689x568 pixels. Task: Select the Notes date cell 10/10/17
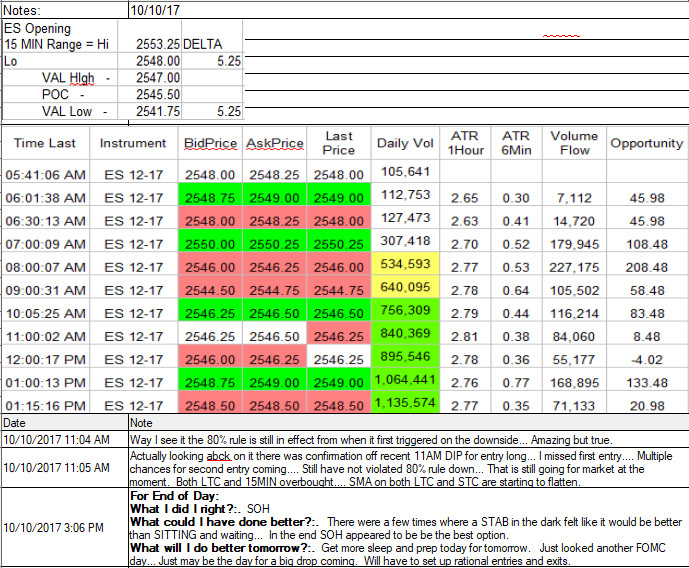pyautogui.click(x=155, y=10)
